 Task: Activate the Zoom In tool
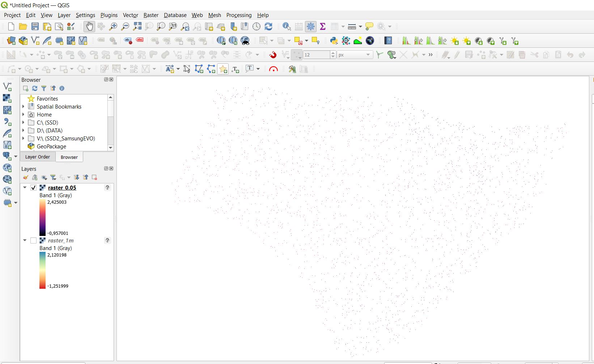click(x=113, y=26)
